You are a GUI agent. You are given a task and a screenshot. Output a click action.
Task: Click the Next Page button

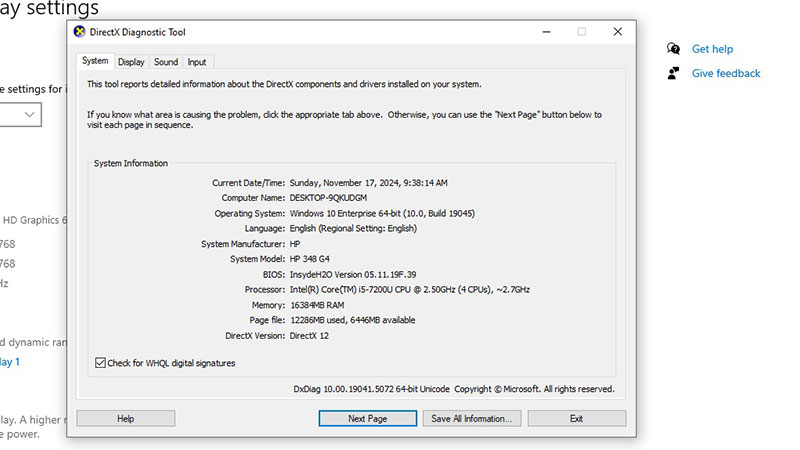(367, 418)
